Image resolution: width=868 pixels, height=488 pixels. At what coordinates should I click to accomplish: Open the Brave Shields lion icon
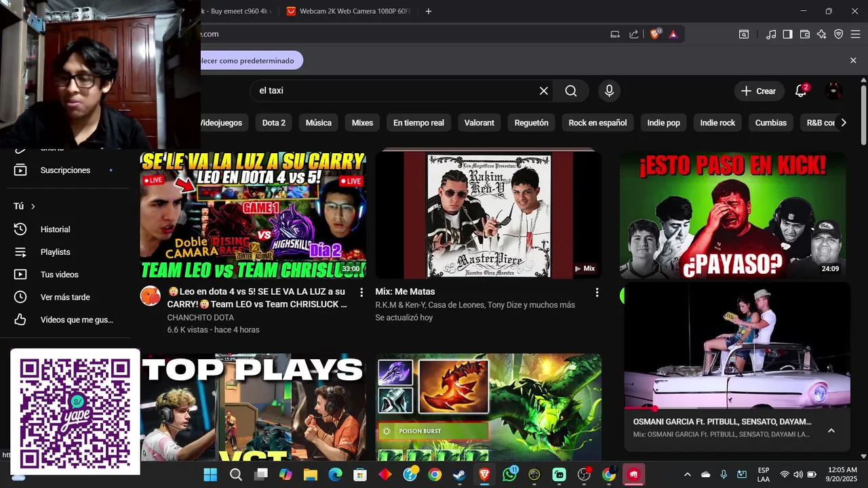click(654, 34)
